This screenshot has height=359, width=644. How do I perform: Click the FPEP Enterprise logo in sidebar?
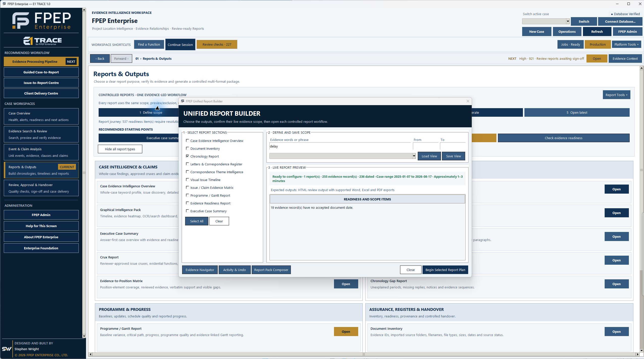tap(41, 21)
